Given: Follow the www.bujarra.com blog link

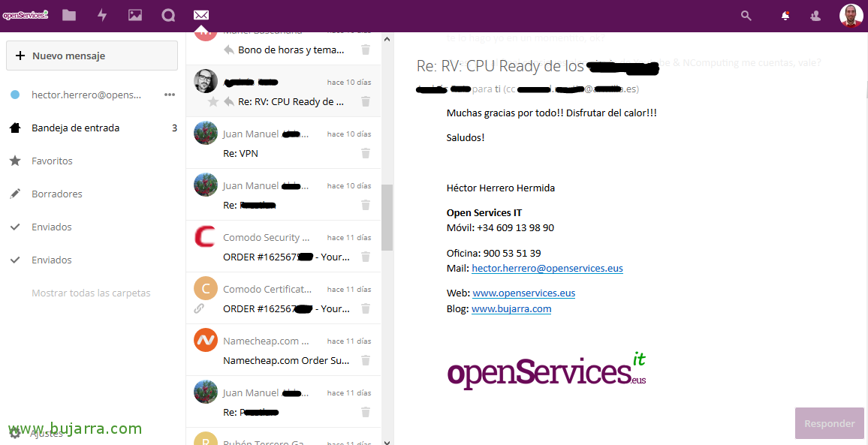Looking at the screenshot, I should pyautogui.click(x=511, y=308).
